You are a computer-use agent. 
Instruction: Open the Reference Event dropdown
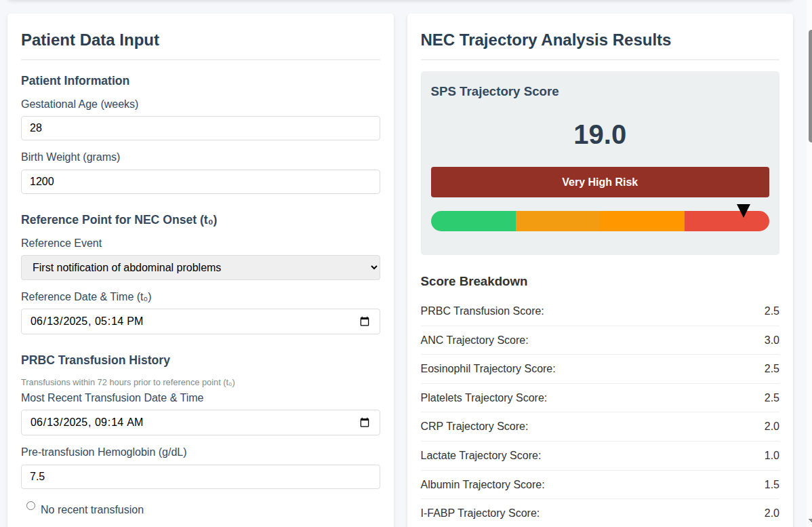(200, 267)
